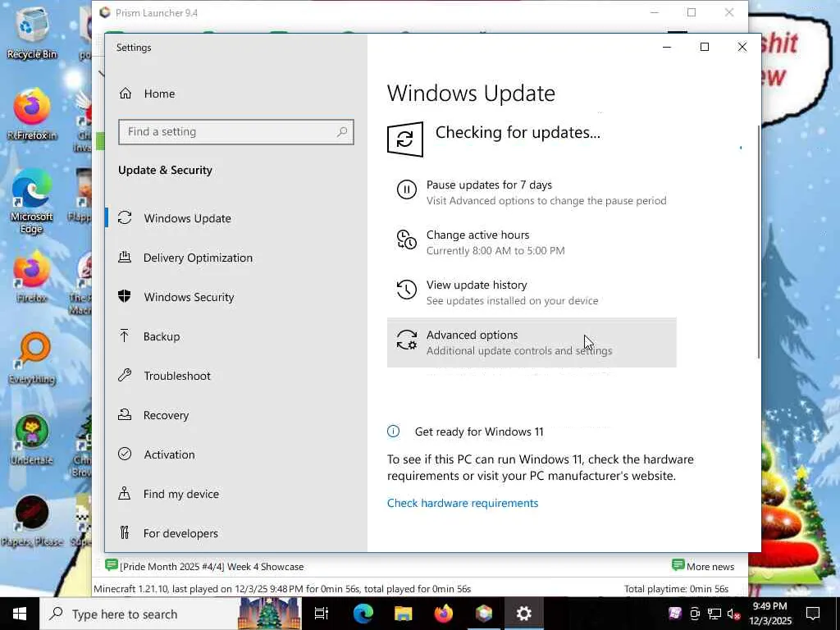Click the Troubleshoot wrench icon
840x630 pixels.
coord(125,375)
